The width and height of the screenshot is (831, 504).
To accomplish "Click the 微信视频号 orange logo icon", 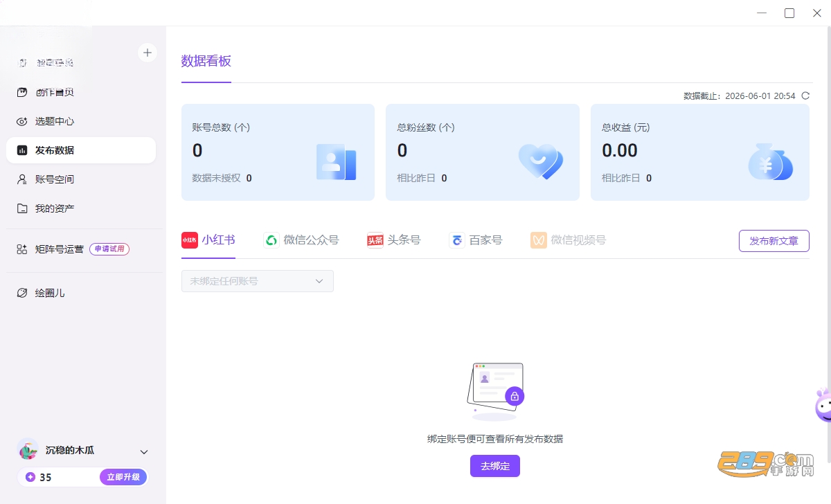I will [539, 240].
